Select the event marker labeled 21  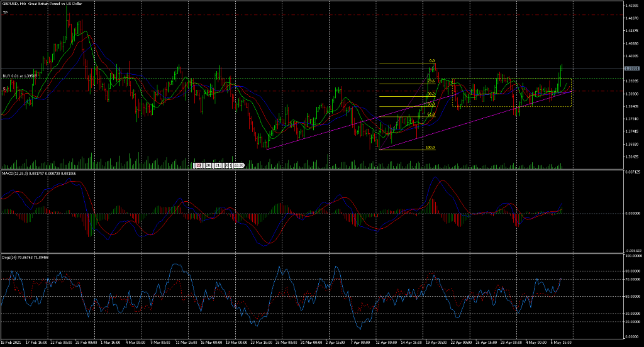point(218,165)
